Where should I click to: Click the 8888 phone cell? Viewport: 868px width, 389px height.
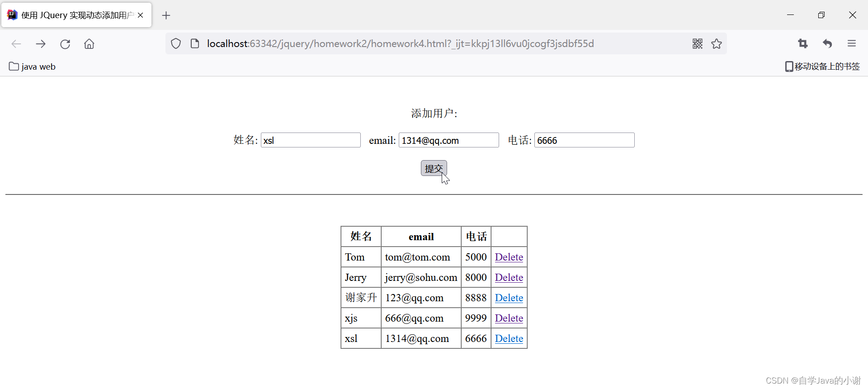pos(476,298)
